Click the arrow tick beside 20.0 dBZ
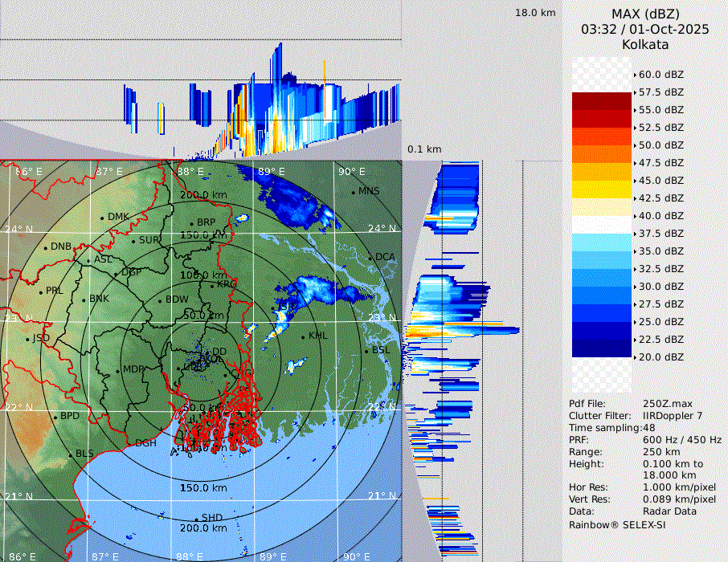Image resolution: width=728 pixels, height=562 pixels. [x=635, y=357]
